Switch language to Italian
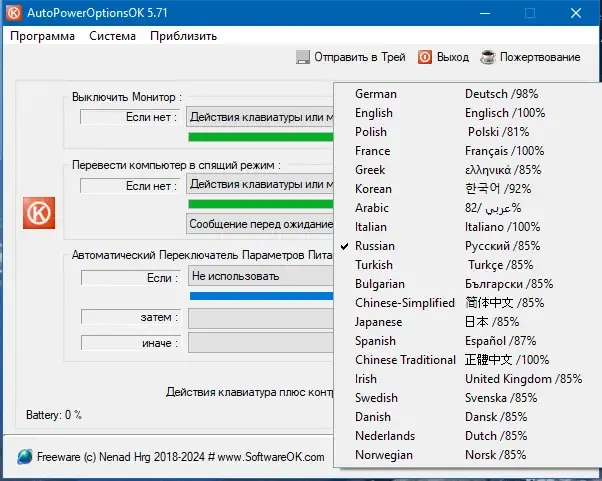602x481 pixels. [467, 227]
